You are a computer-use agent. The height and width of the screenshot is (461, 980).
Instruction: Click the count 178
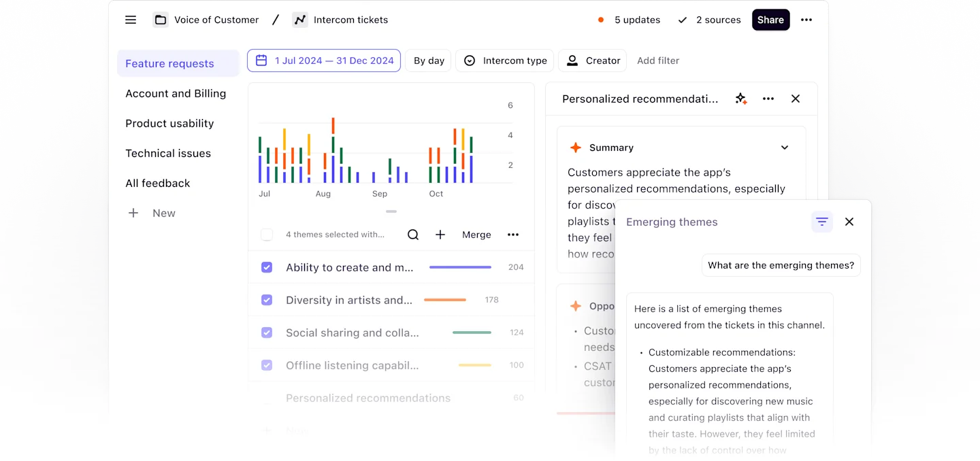point(491,300)
